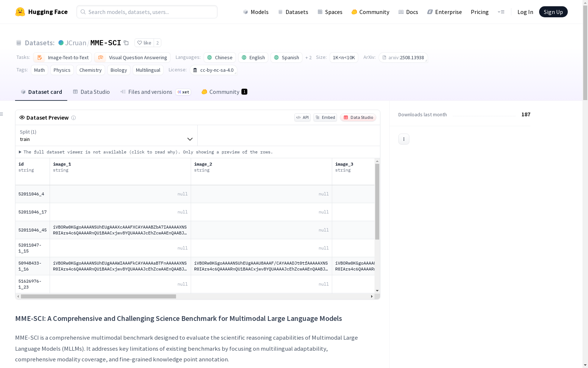
Task: Filter by the Chinese language tag
Action: (x=220, y=57)
